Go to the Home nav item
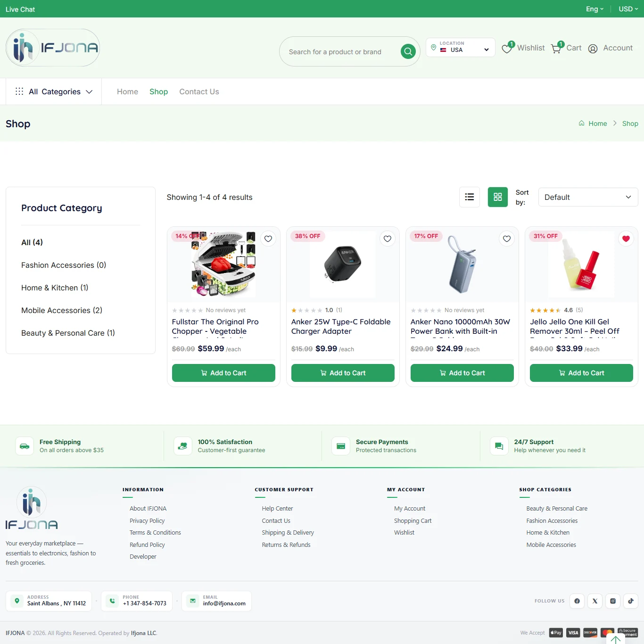The height and width of the screenshot is (644, 644). pos(127,91)
